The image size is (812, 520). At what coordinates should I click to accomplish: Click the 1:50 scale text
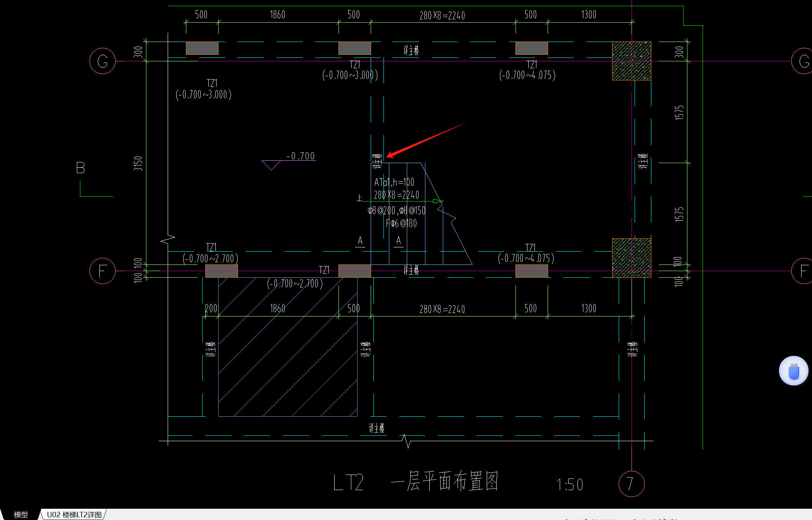[569, 485]
